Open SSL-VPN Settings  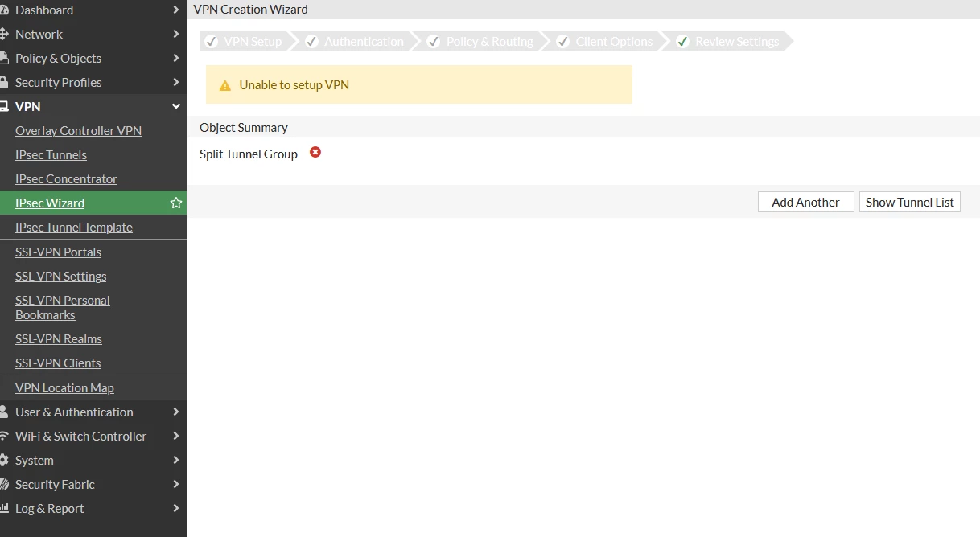[60, 277]
